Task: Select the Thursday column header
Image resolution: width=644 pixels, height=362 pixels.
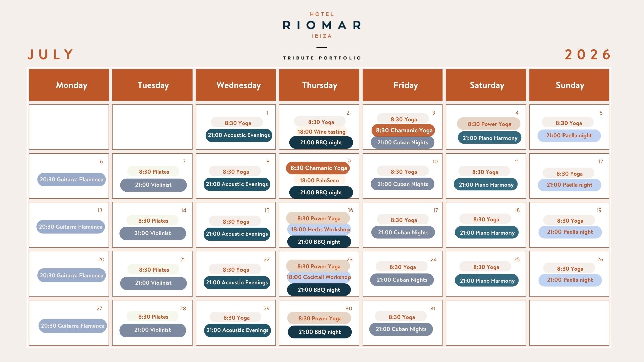Action: pos(319,85)
